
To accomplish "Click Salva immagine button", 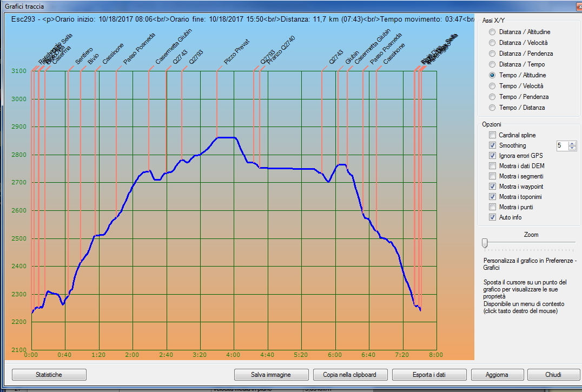I will (x=271, y=375).
